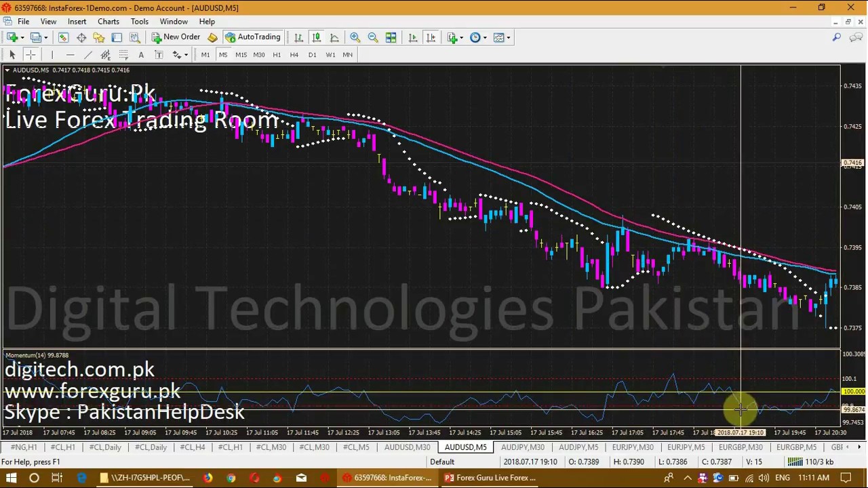Open the Templates icon

pos(498,37)
